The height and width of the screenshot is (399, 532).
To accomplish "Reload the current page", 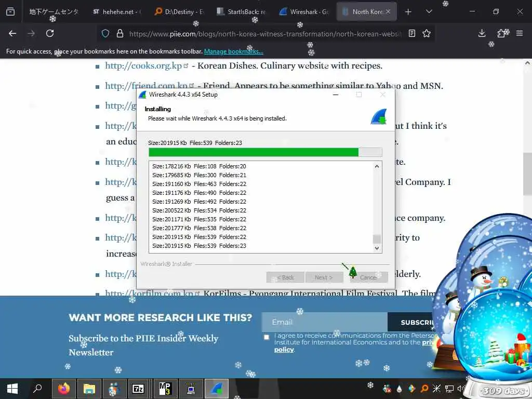I will (50, 33).
